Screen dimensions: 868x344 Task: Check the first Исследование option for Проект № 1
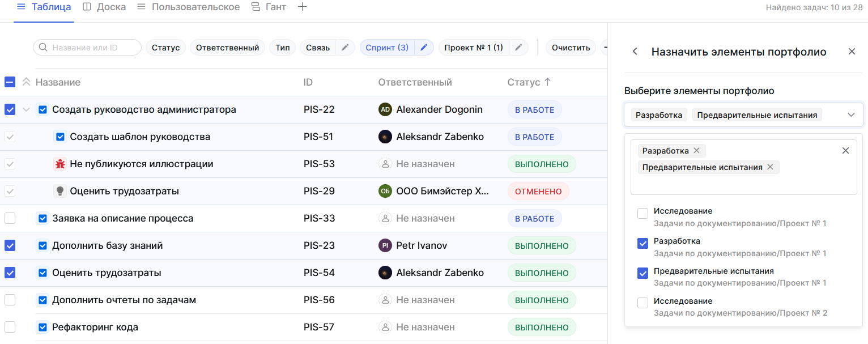643,214
